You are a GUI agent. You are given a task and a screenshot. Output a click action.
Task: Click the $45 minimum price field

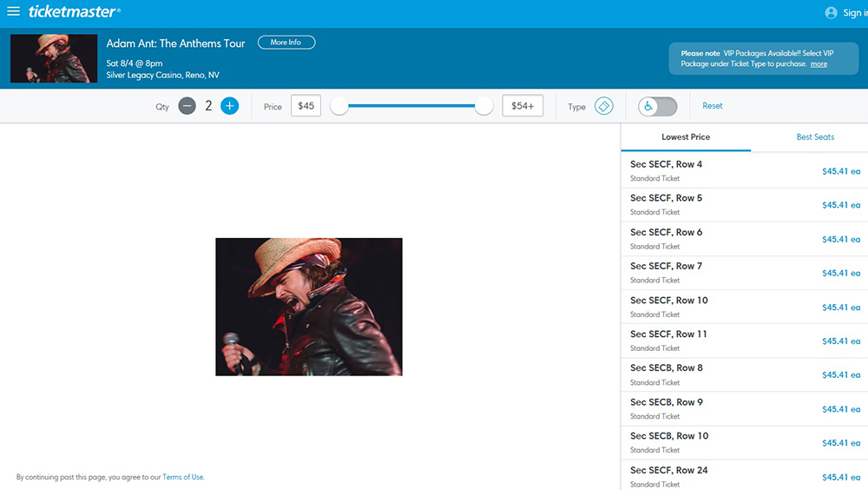click(x=306, y=106)
